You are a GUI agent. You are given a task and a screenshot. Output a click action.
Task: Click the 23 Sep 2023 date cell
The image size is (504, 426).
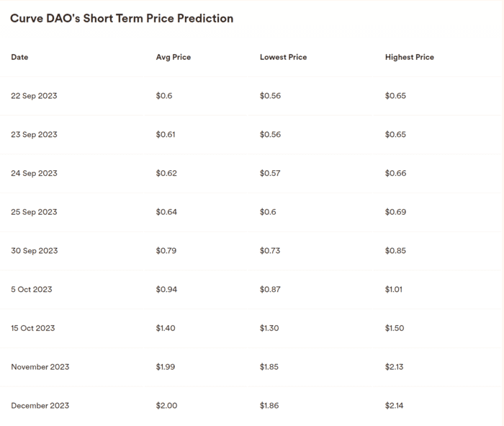tap(34, 135)
